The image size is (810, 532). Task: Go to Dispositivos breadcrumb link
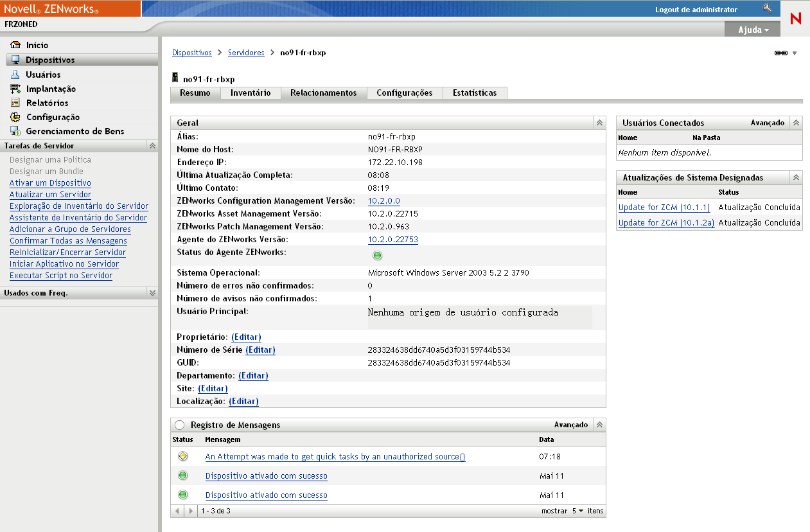[192, 53]
